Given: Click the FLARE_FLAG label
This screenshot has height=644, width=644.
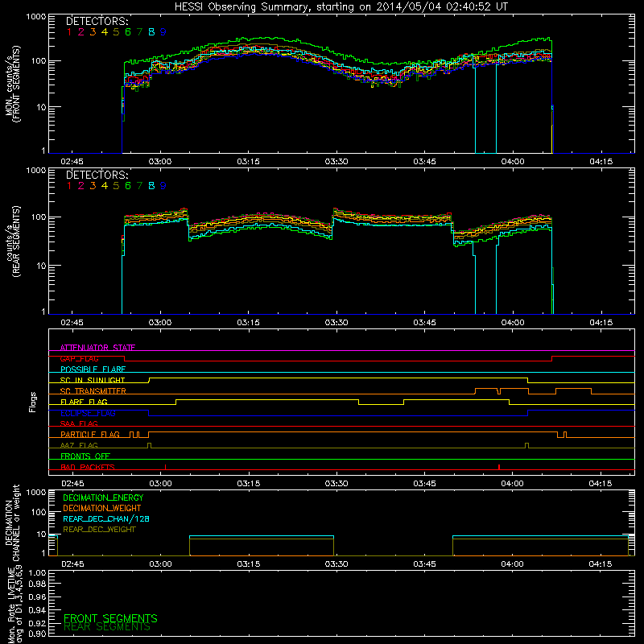Looking at the screenshot, I should click(84, 402).
